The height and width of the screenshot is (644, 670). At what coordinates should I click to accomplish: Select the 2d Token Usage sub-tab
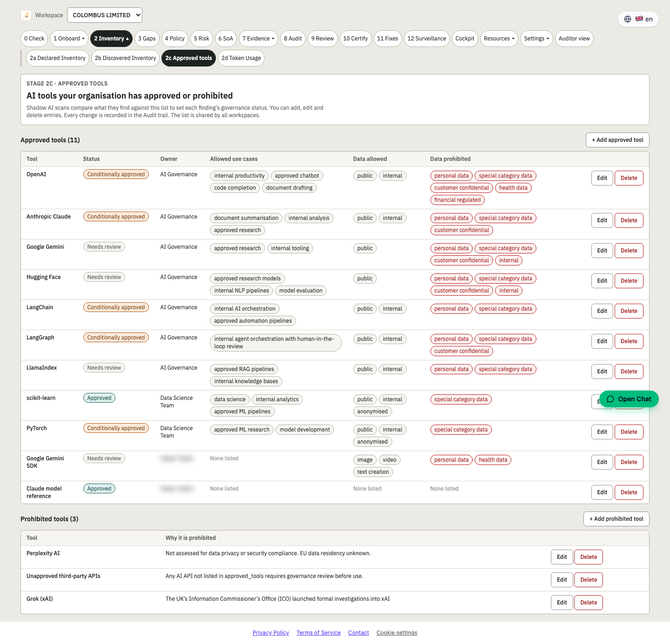point(241,58)
